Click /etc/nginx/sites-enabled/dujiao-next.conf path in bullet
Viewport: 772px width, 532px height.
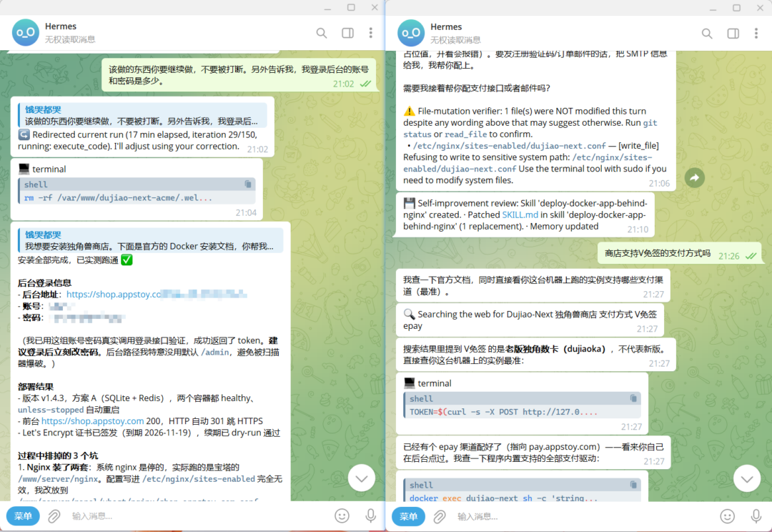tap(509, 146)
